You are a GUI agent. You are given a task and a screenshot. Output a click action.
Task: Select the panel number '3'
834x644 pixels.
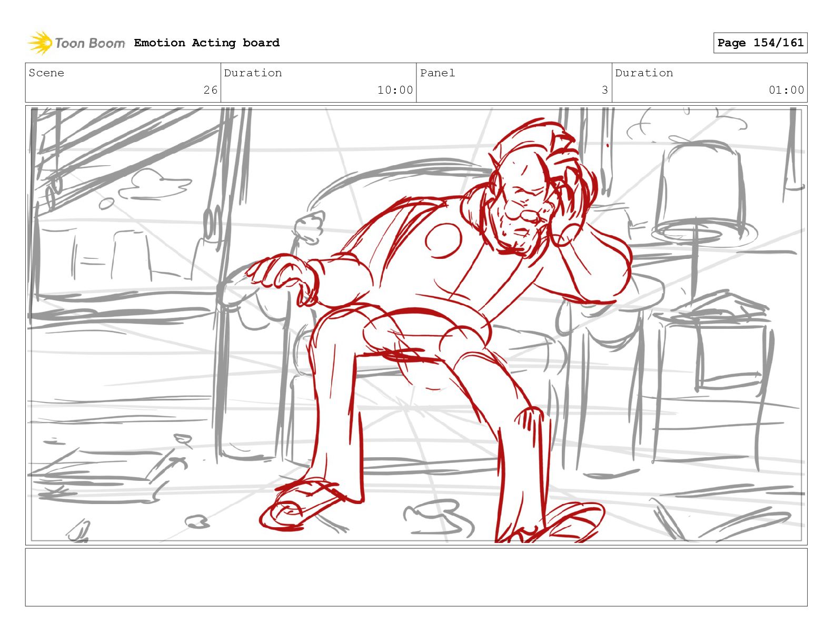pyautogui.click(x=605, y=90)
